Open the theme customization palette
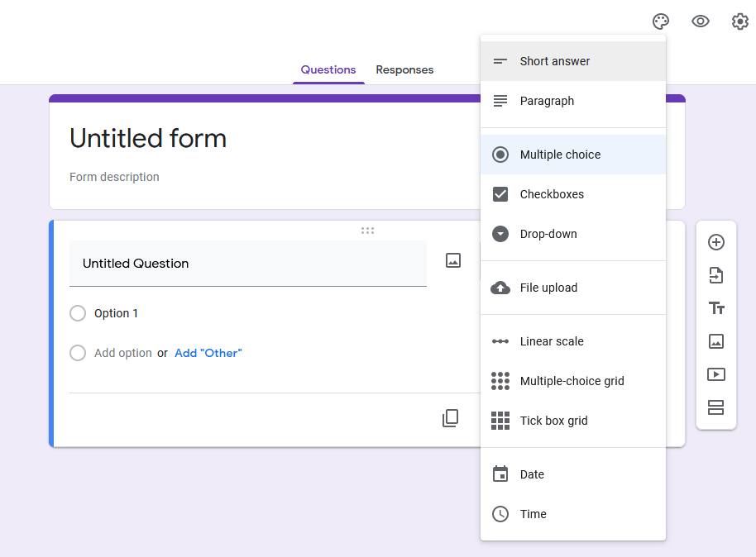This screenshot has height=557, width=756. 661,21
